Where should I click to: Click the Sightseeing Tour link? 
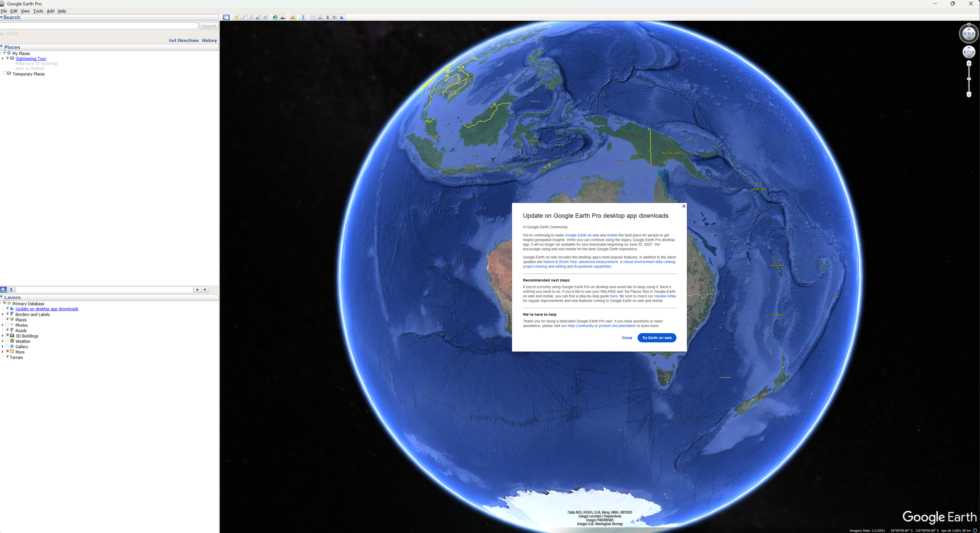[31, 59]
